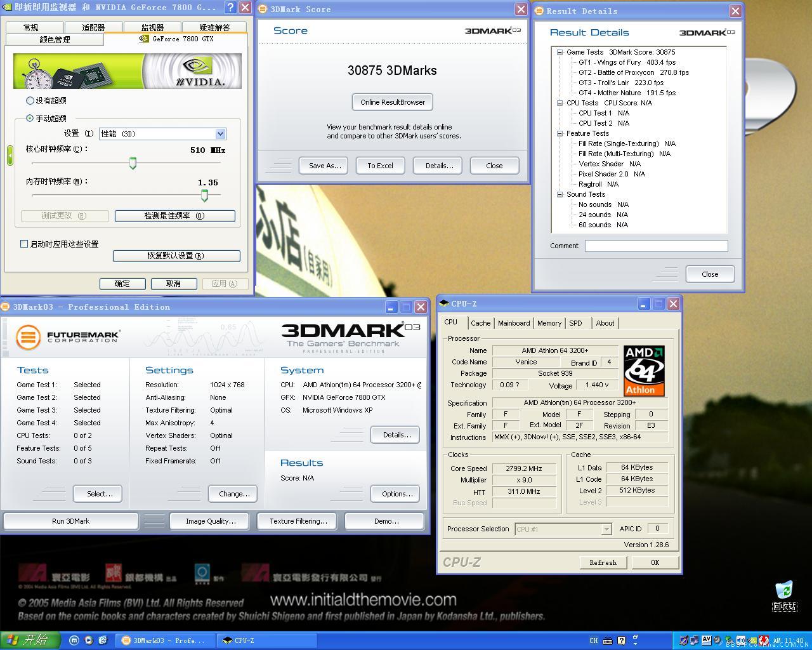Collapse the Sound Tests tree node

pyautogui.click(x=560, y=194)
